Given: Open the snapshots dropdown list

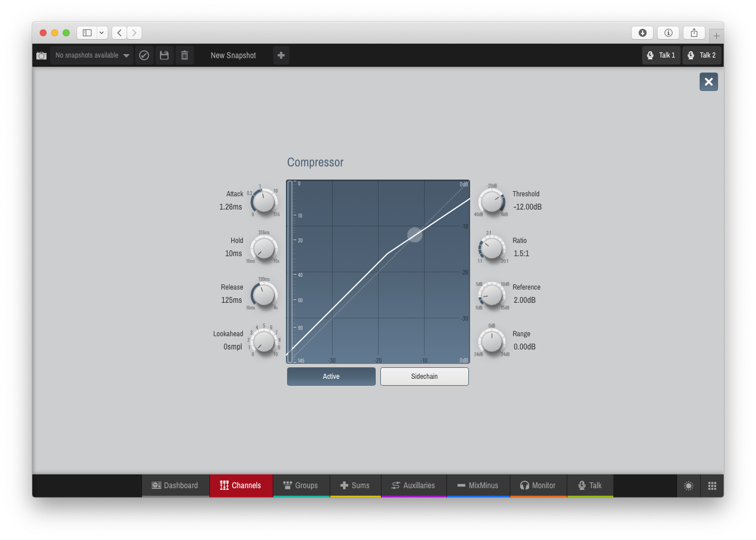Looking at the screenshot, I should [x=91, y=55].
